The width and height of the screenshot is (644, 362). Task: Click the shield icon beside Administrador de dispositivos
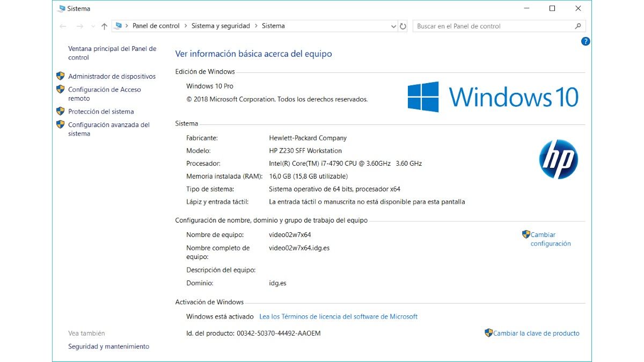point(60,76)
